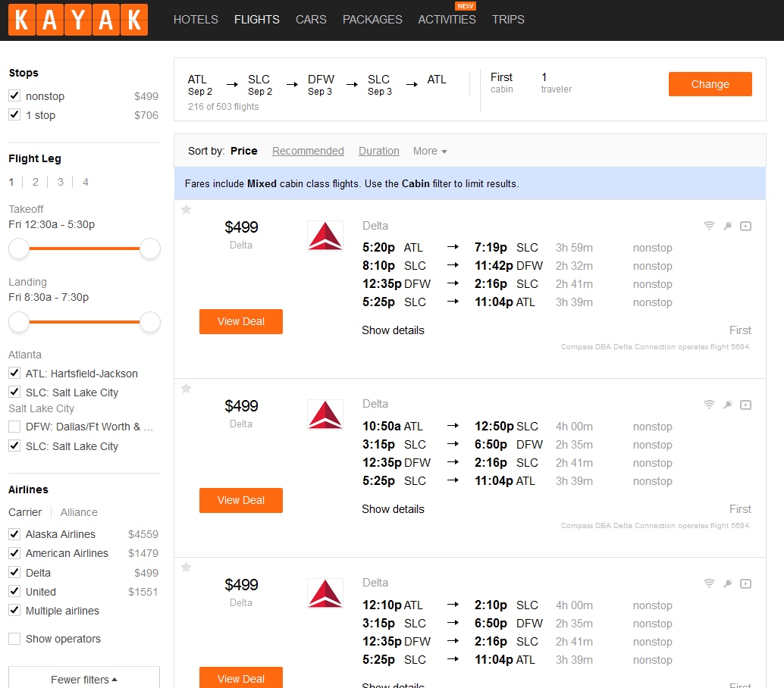Enable DFW Dallas/Ft Worth airport checkbox

(x=14, y=427)
